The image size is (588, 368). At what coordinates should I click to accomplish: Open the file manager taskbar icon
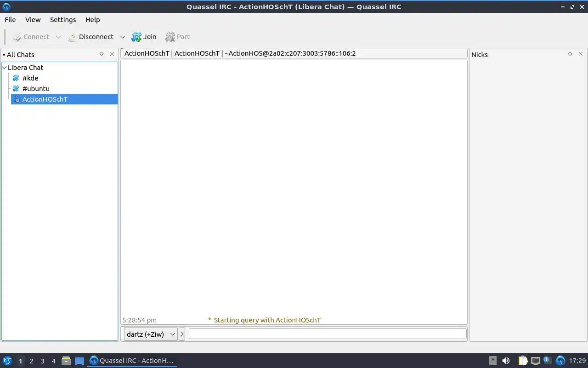pyautogui.click(x=66, y=361)
